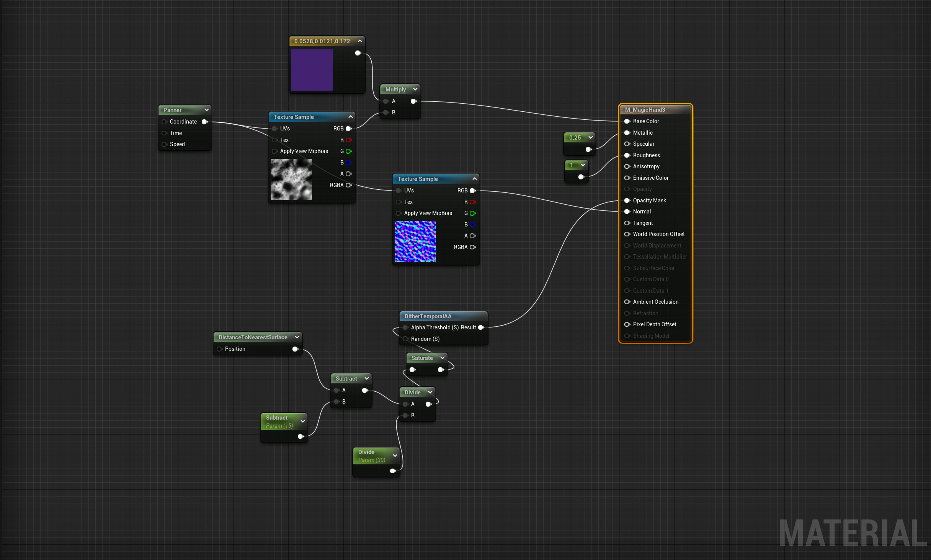
Task: Expand the Saturate node chevron
Action: 443,358
